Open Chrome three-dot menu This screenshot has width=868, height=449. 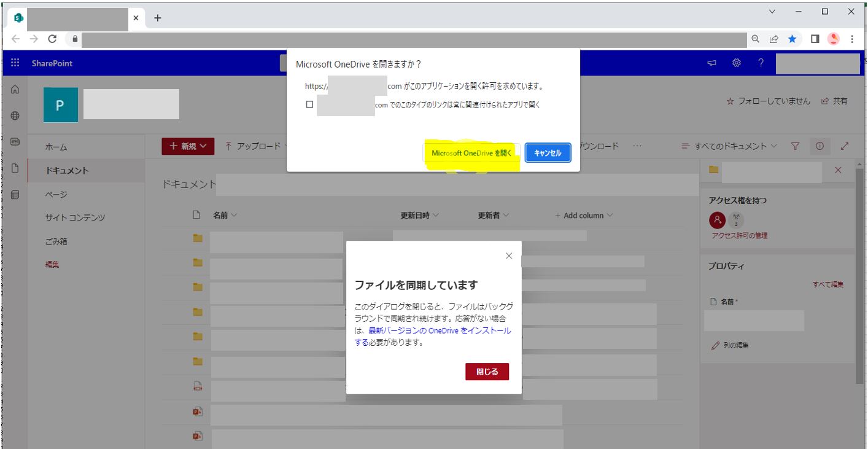[852, 39]
